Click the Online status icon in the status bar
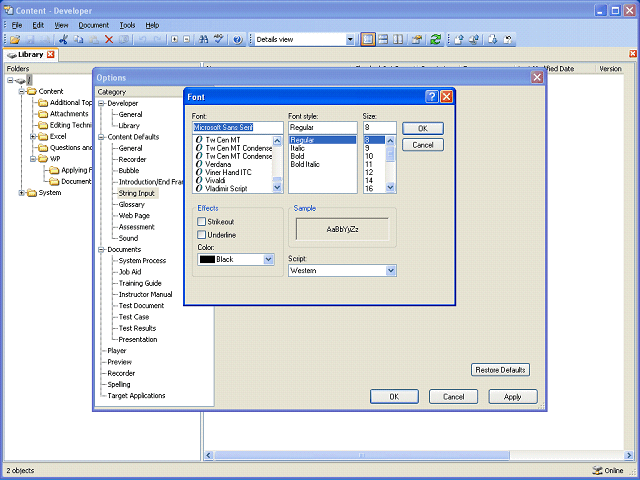Image resolution: width=640 pixels, height=480 pixels. 597,470
